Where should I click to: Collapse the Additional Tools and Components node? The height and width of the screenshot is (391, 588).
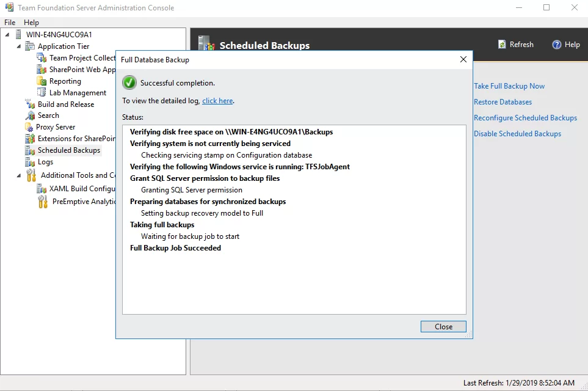pyautogui.click(x=19, y=175)
